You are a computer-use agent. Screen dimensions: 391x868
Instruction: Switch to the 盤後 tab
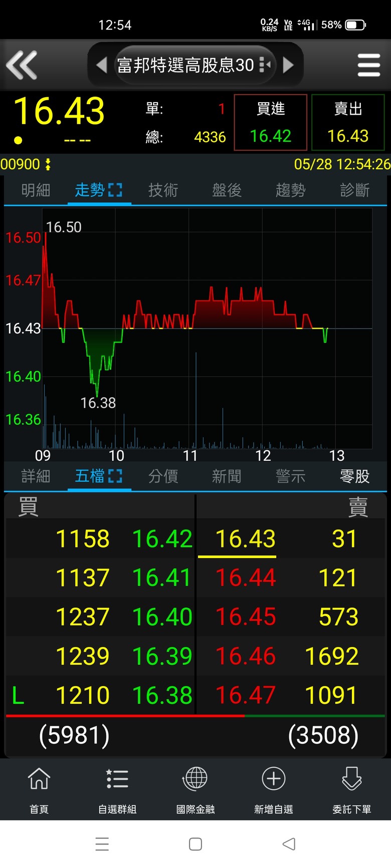(x=227, y=190)
